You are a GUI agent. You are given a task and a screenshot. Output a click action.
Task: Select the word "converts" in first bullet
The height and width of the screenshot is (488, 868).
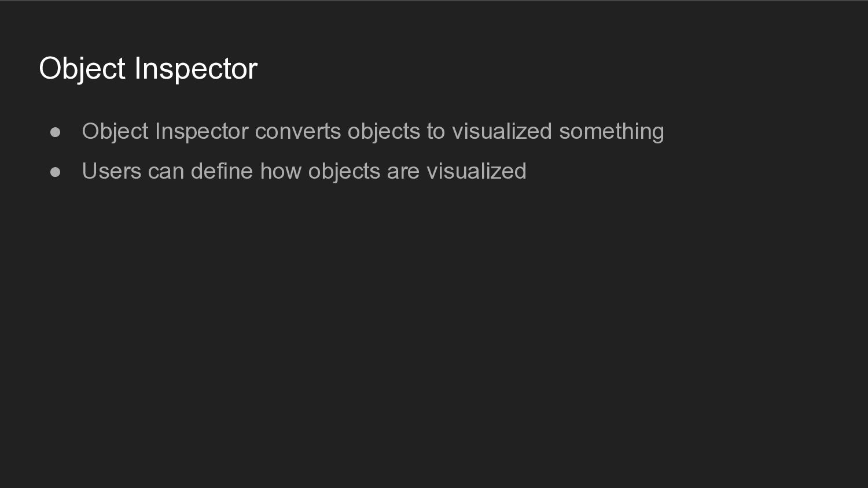click(298, 131)
